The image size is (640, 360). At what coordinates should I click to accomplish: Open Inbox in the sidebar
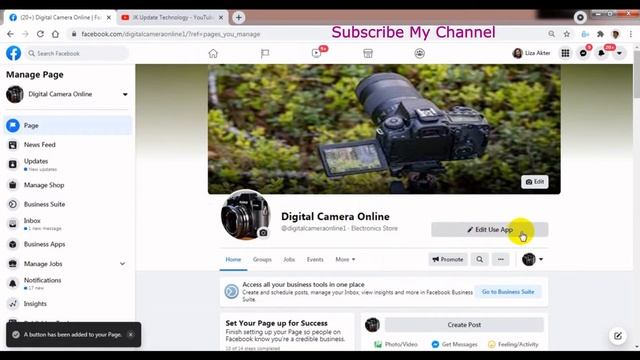[68, 224]
